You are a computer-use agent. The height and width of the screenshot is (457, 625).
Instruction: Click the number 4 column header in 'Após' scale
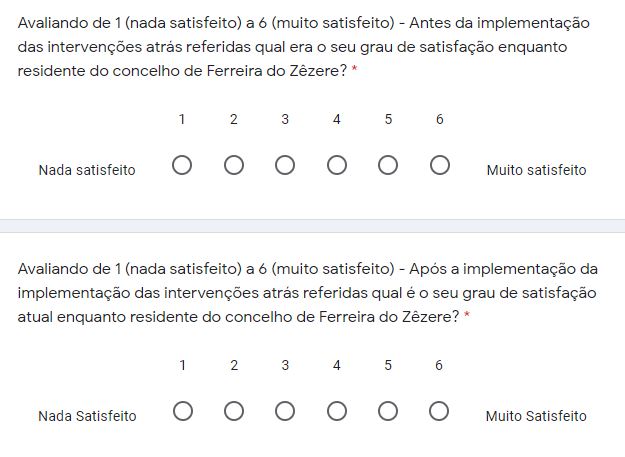pyautogui.click(x=337, y=365)
